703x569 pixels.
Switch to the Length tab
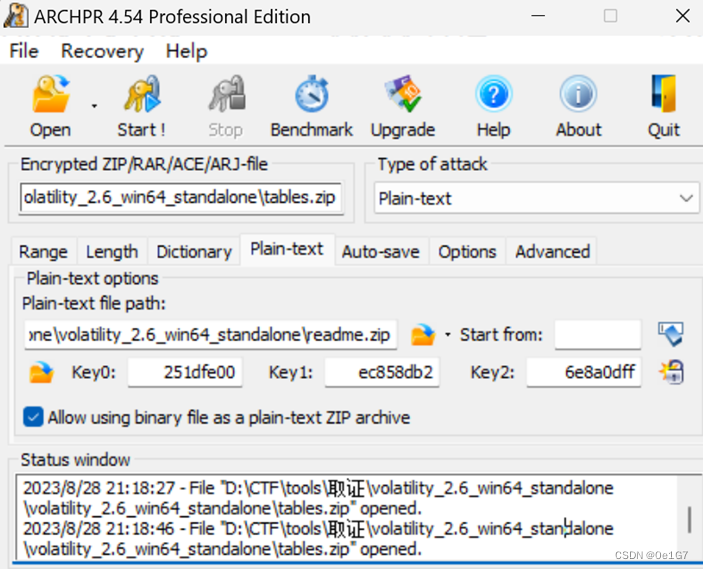(112, 252)
